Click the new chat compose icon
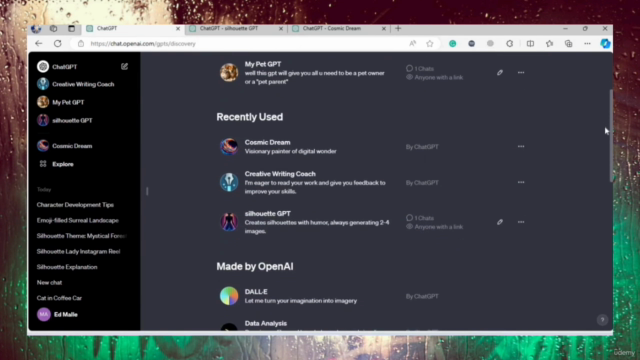Screen dimensions: 640x360 coord(124,66)
